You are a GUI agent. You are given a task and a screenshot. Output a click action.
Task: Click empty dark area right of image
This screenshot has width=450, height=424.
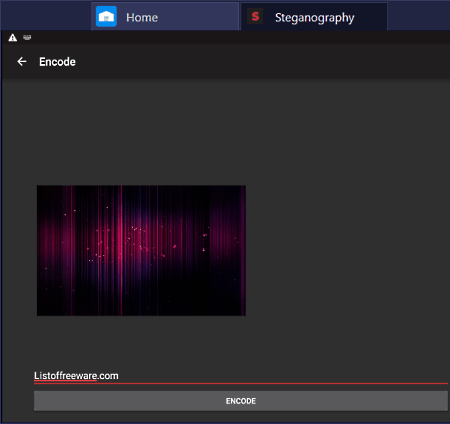tap(347, 250)
